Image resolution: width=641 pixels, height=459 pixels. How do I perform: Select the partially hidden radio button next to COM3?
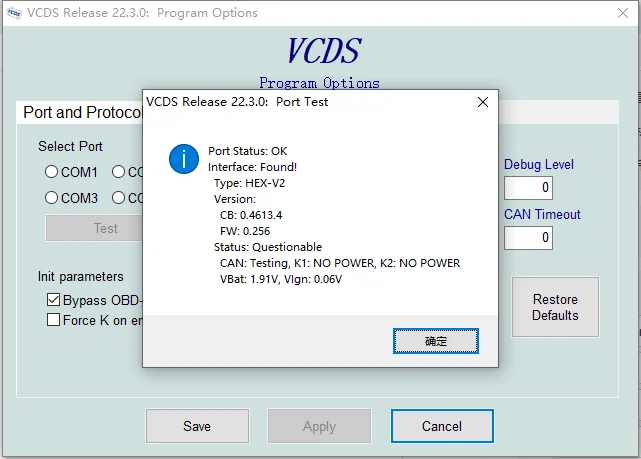pyautogui.click(x=118, y=198)
